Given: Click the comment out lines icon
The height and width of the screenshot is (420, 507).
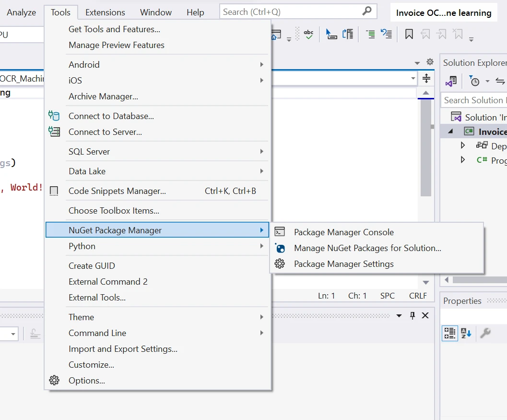Looking at the screenshot, I should [370, 34].
